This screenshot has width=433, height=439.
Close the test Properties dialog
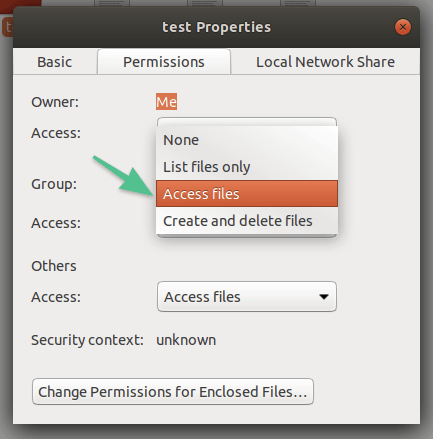(x=403, y=27)
